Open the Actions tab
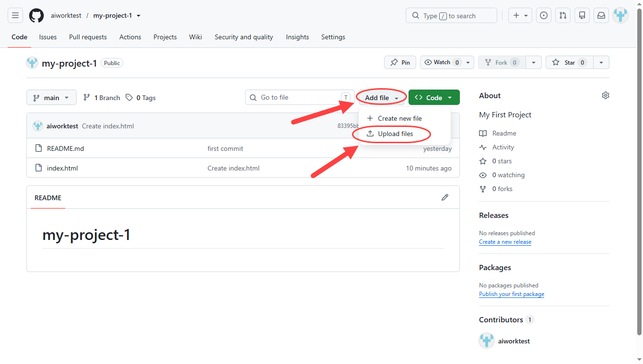Image resolution: width=643 pixels, height=364 pixels. coord(130,37)
